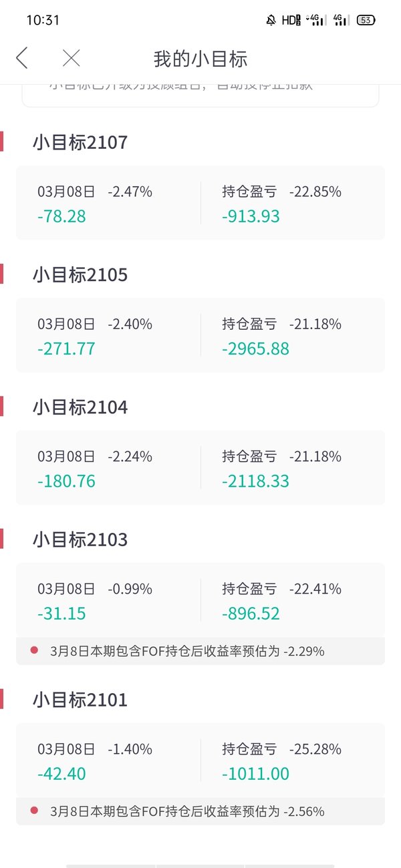The height and width of the screenshot is (868, 401).
Task: Tap 小目标2105 holding profit -2965.88
Action: (256, 349)
